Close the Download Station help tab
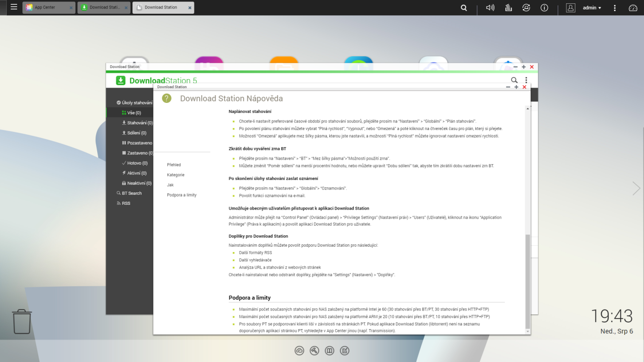 point(190,8)
